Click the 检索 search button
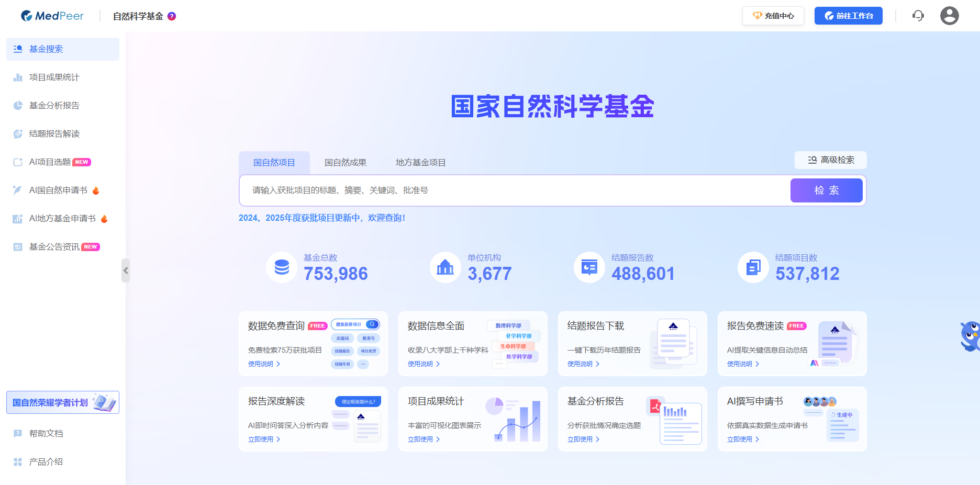Viewport: 980px width, 485px height. (x=826, y=190)
